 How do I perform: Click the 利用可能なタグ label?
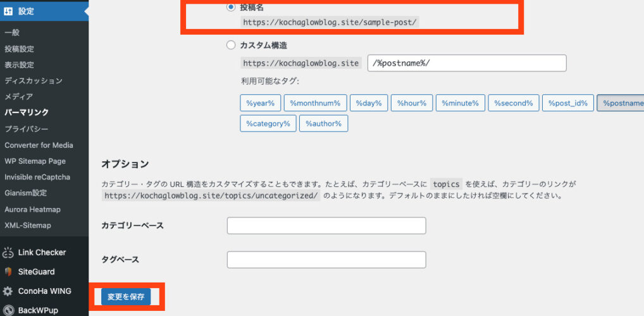pyautogui.click(x=270, y=82)
